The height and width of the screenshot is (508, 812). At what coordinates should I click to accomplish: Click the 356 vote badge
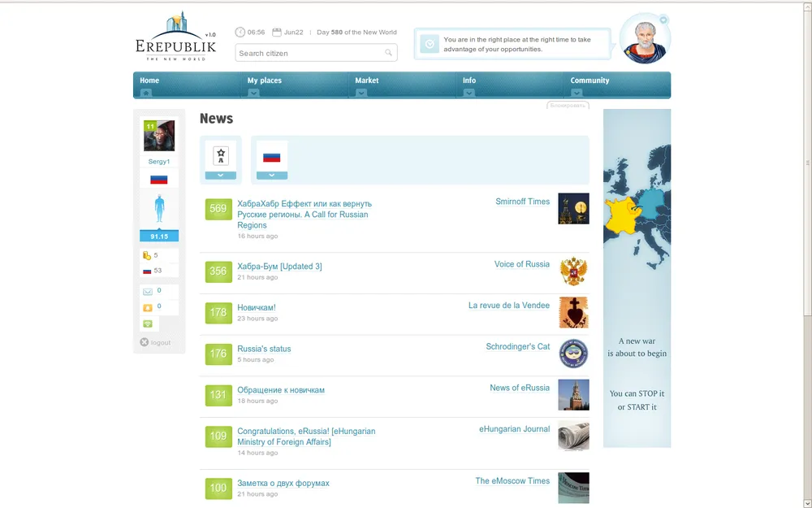point(218,271)
